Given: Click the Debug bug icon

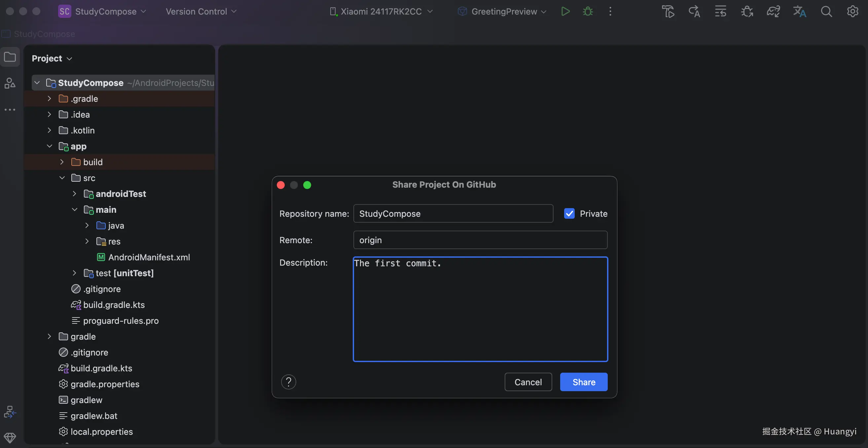Looking at the screenshot, I should [x=588, y=12].
